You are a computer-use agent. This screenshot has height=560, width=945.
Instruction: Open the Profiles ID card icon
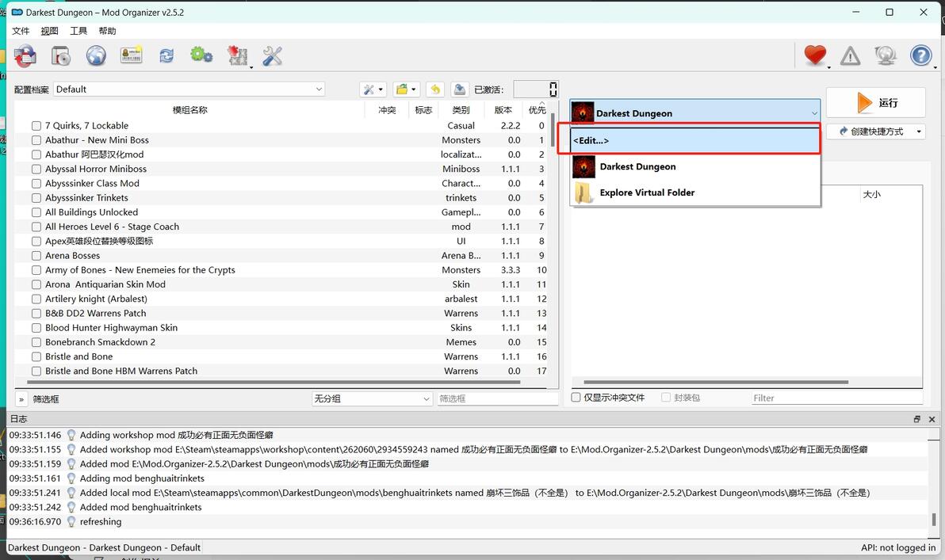(x=131, y=55)
